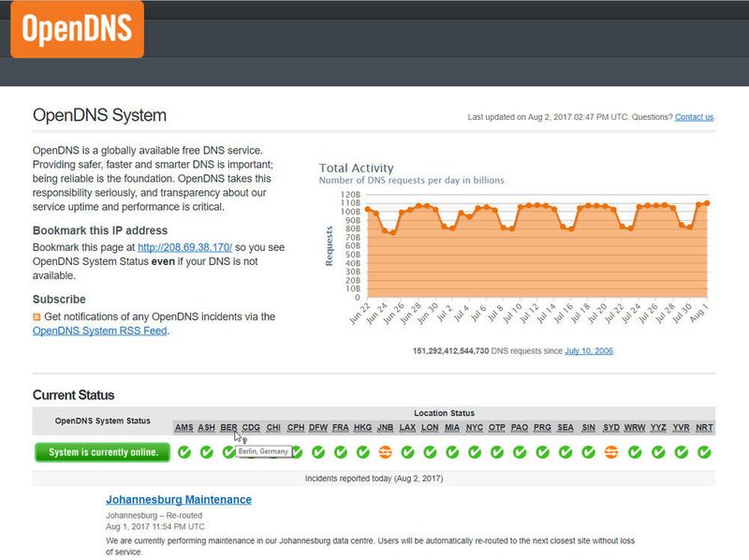749x560 pixels.
Task: Click the SEA location code
Action: coord(565,428)
